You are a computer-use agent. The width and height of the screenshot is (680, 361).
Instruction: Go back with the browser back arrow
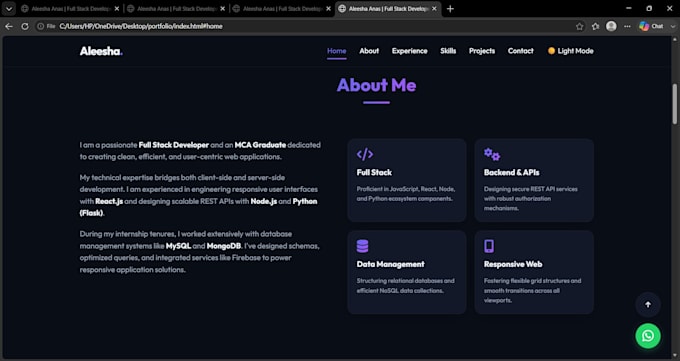pyautogui.click(x=9, y=26)
